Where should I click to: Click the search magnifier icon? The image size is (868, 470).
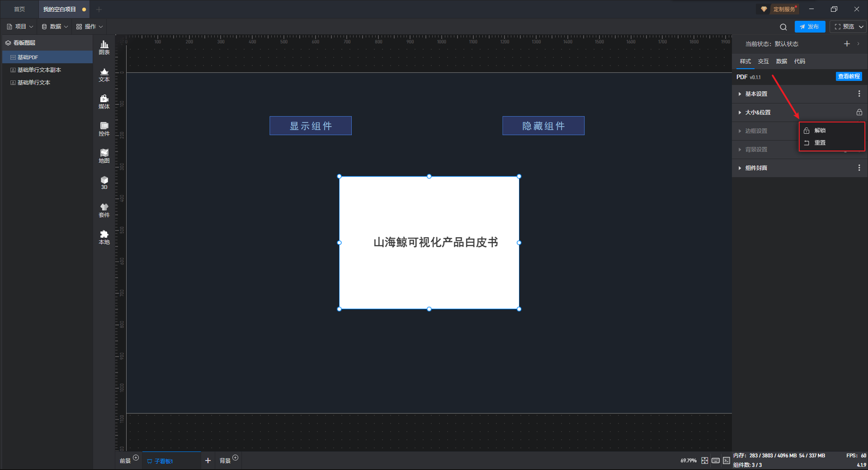[783, 27]
